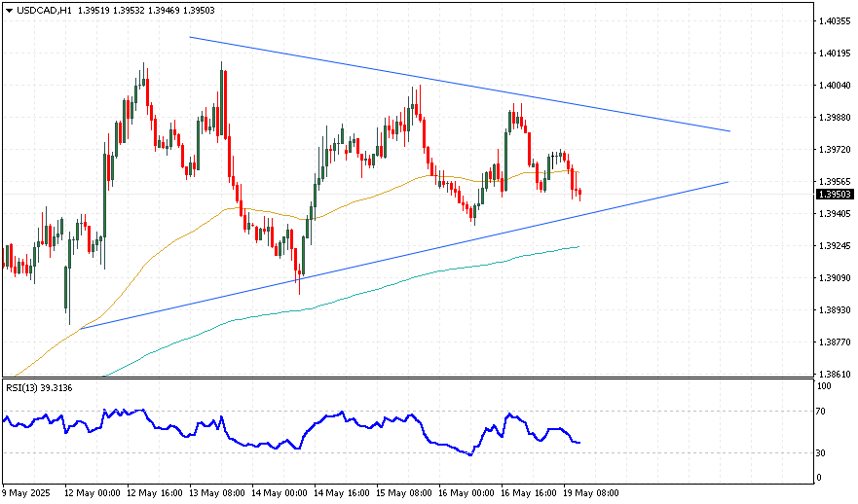Click the RSI scale value 30
The height and width of the screenshot is (504, 858).
coord(821,452)
